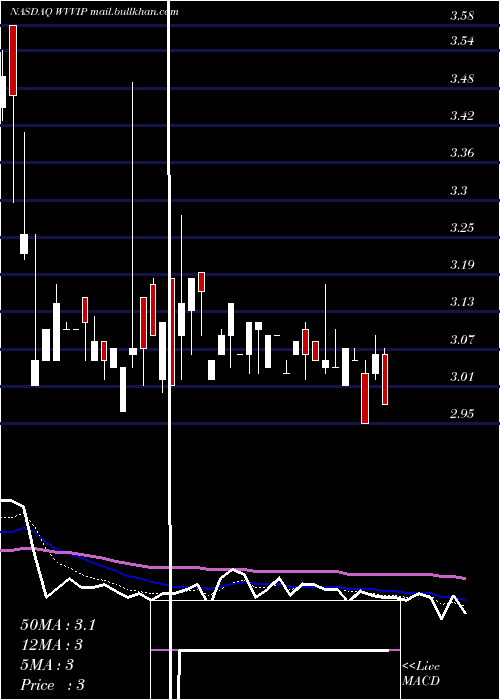The width and height of the screenshot is (500, 700).
Task: Click the 3.3 price axis label
Action: click(x=459, y=191)
